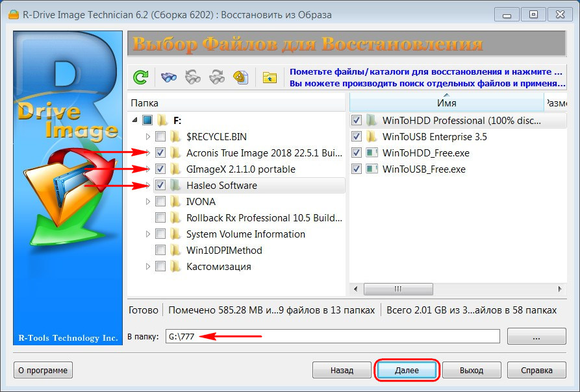Click the folder up toolbar icon

[270, 78]
